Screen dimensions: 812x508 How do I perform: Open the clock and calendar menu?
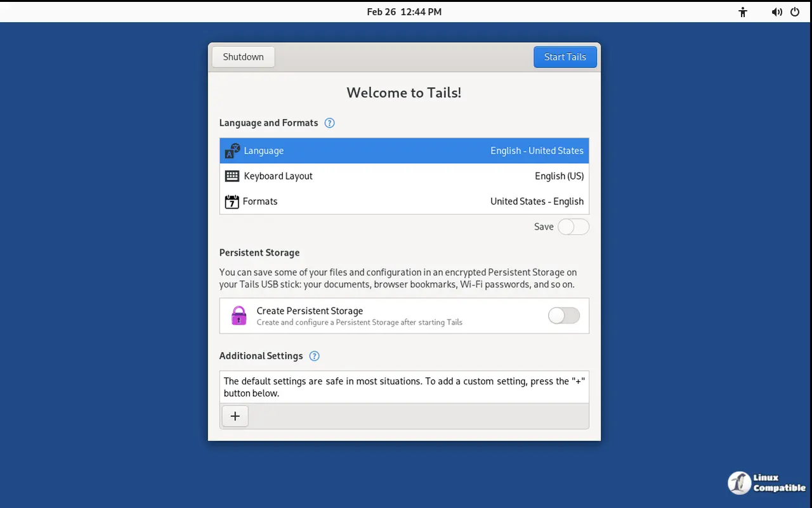click(x=404, y=12)
